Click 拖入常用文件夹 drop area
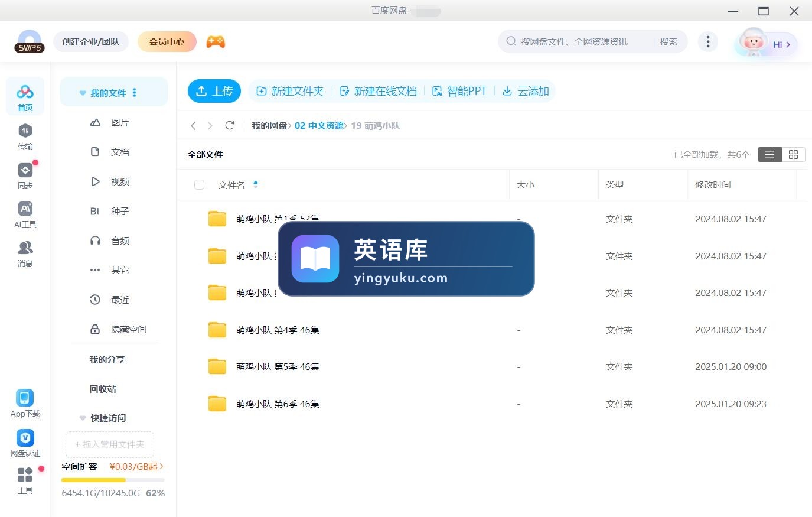The width and height of the screenshot is (812, 517). click(x=109, y=444)
